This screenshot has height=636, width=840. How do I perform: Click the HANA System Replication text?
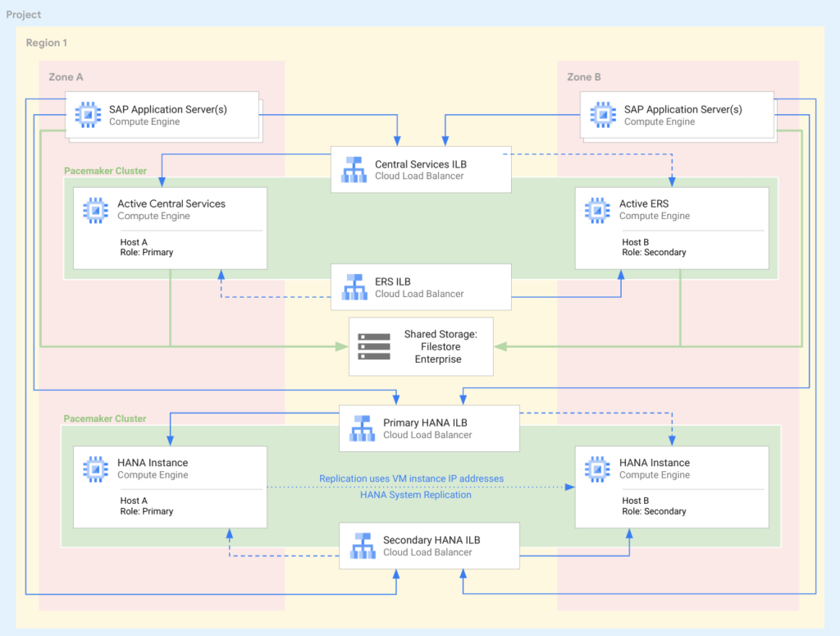(416, 495)
